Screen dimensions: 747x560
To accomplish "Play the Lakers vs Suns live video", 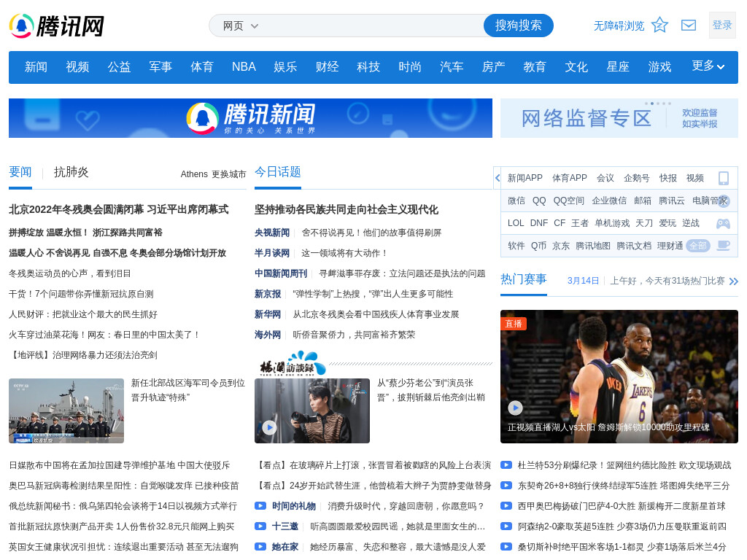I will 515,408.
